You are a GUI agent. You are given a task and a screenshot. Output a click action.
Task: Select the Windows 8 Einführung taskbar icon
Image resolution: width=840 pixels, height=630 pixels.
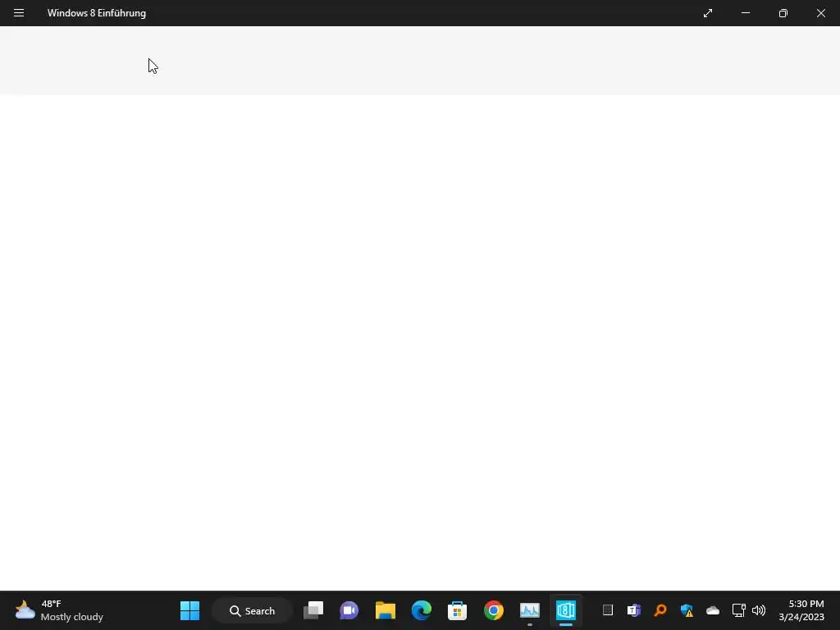click(566, 610)
